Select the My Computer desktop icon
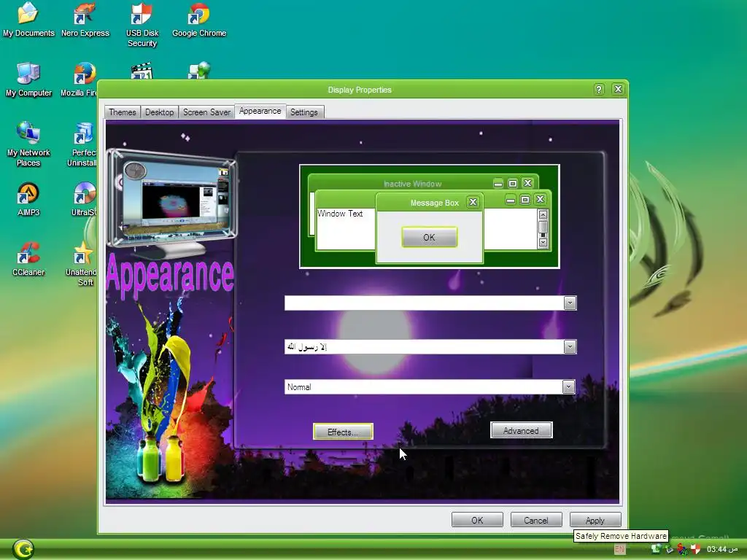 click(x=28, y=80)
